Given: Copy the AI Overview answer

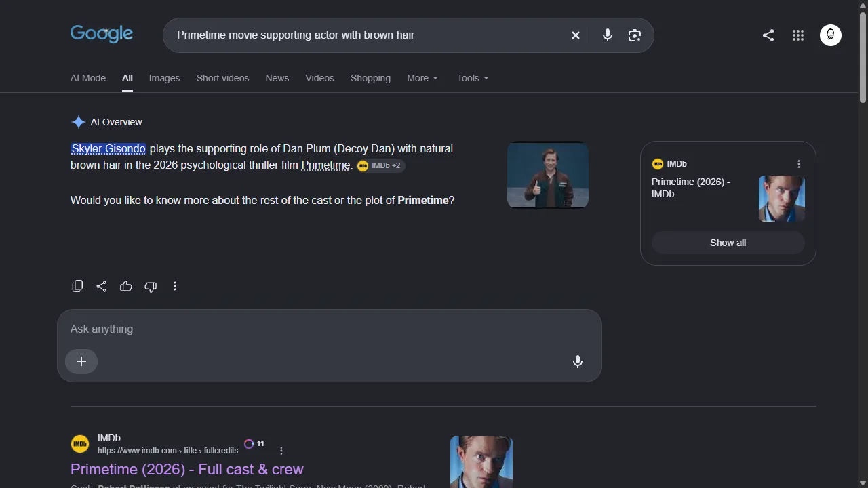Looking at the screenshot, I should click(x=77, y=286).
